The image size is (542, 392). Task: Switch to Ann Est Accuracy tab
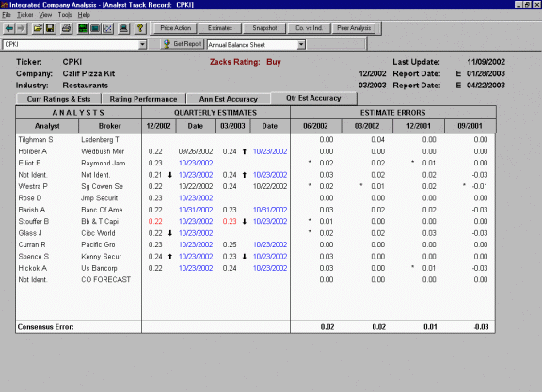[x=228, y=99]
